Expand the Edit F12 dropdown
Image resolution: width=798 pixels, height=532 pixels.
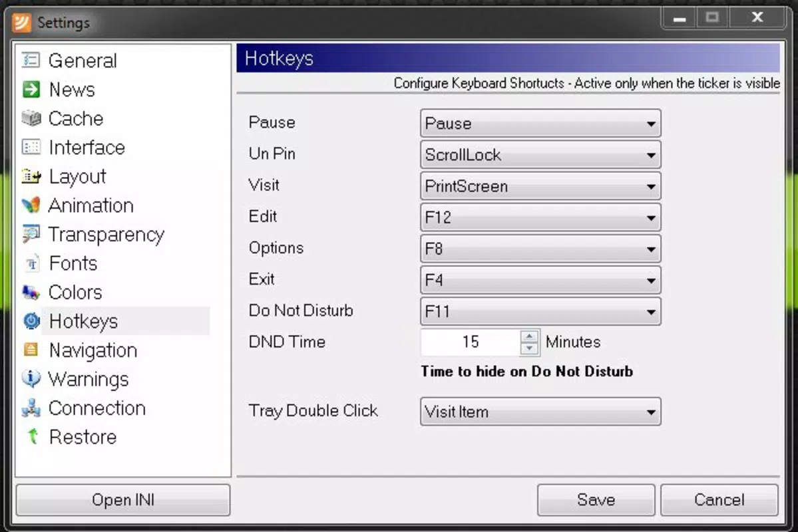pos(540,217)
